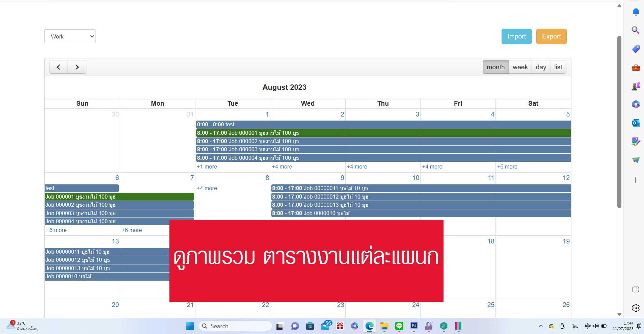644x334 pixels.
Task: Open green Job 000001 event starting August 1
Action: click(x=383, y=133)
